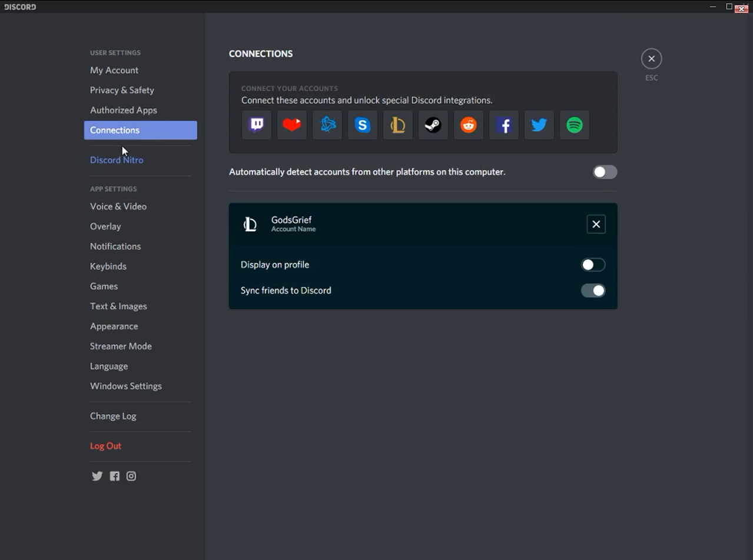This screenshot has height=560, width=753.
Task: Disable Sync friends to Discord
Action: pos(593,290)
